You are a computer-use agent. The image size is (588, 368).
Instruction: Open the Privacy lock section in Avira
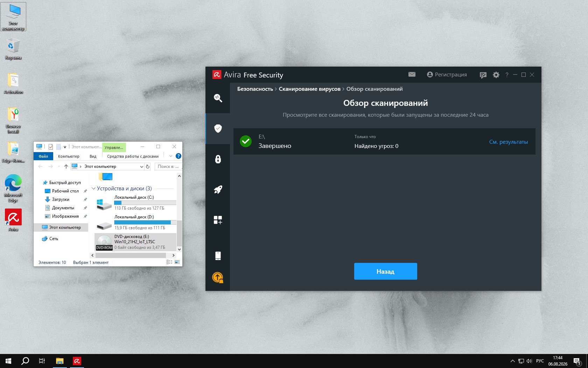click(218, 159)
